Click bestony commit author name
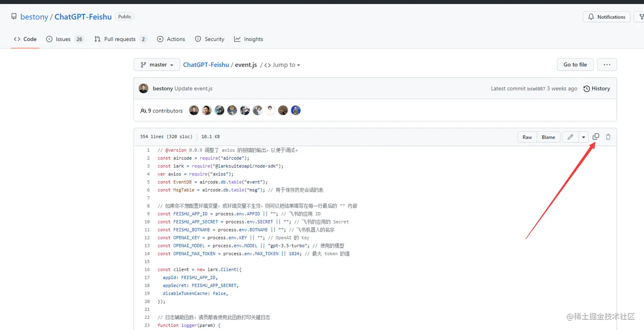This screenshot has width=644, height=330. point(163,89)
